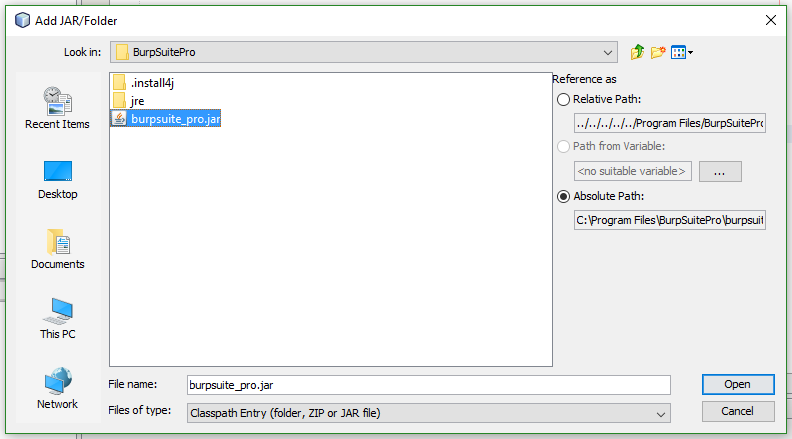Select the jre folder name

pyautogui.click(x=137, y=101)
